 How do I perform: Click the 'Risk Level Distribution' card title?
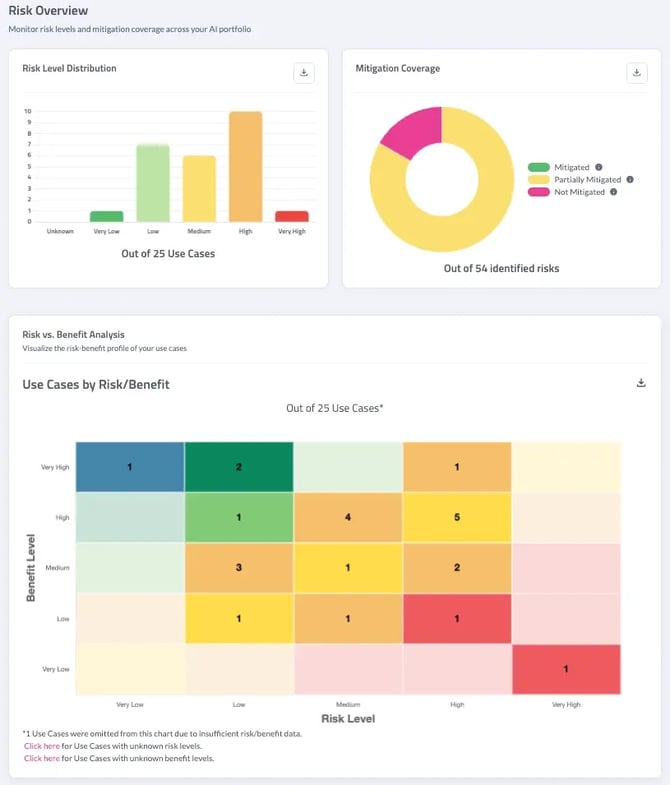coord(69,68)
